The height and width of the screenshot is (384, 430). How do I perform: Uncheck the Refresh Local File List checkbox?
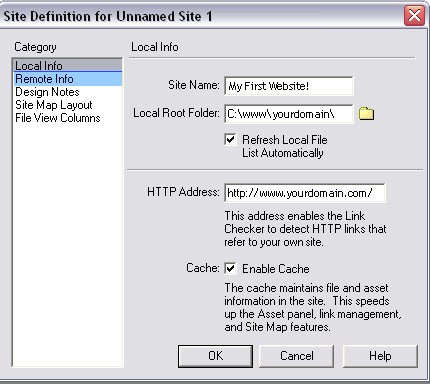230,140
